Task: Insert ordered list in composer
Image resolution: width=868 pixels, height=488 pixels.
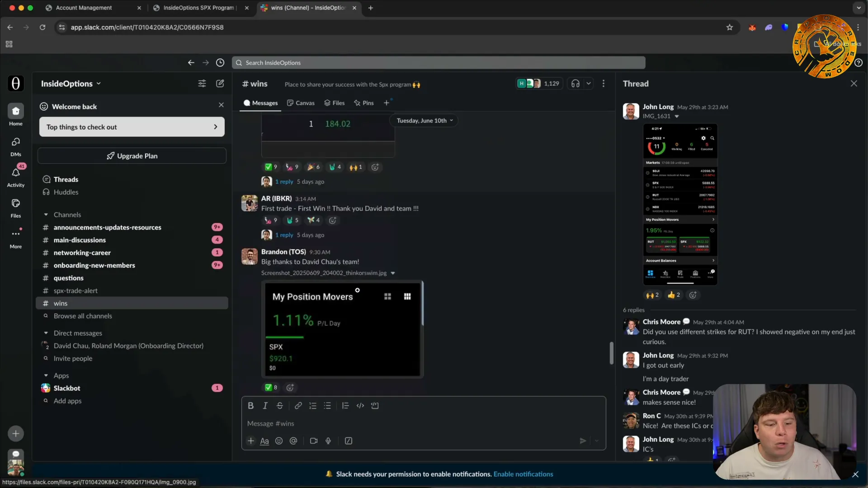Action: click(x=313, y=406)
